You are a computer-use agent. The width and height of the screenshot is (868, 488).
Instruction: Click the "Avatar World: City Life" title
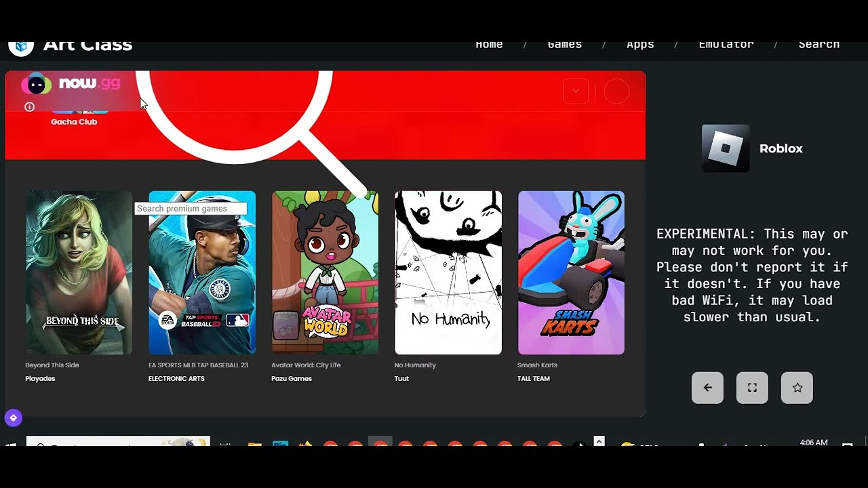(306, 365)
